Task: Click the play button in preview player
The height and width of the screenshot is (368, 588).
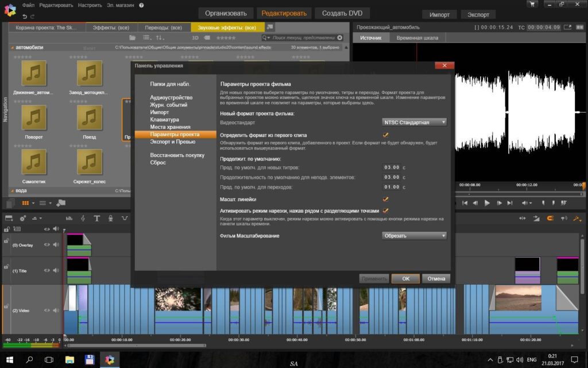Action: tap(487, 203)
